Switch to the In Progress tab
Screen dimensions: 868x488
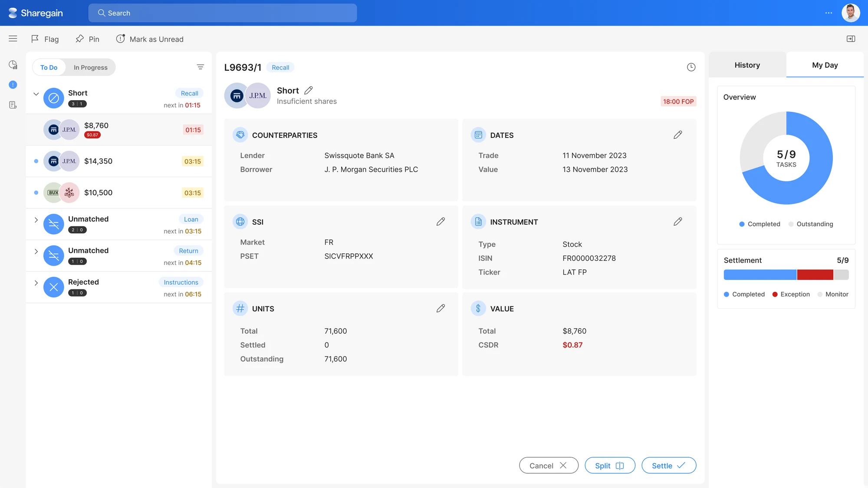click(x=90, y=67)
